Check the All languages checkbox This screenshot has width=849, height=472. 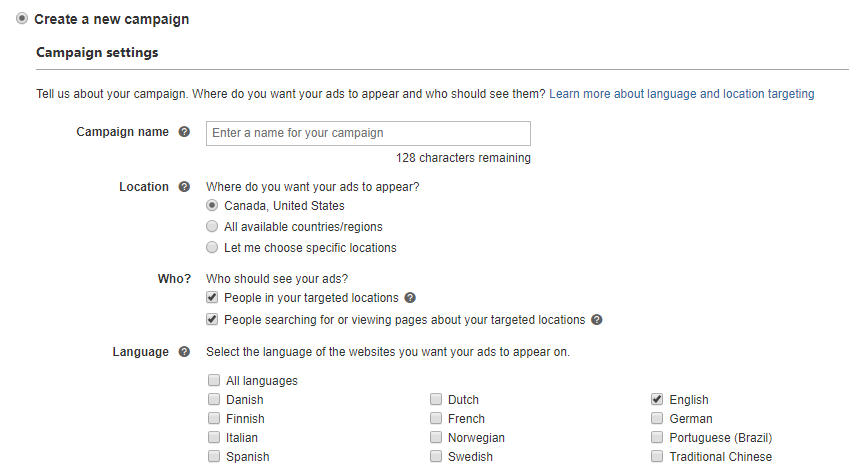pos(214,380)
